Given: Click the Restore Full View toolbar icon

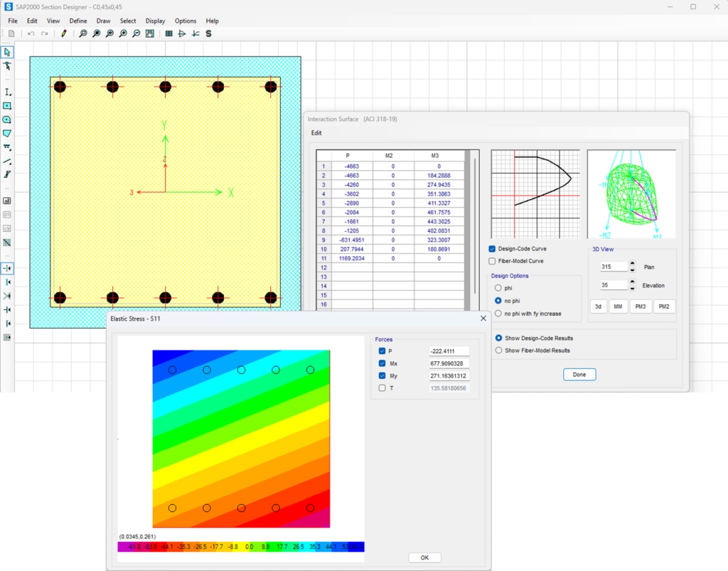Looking at the screenshot, I should [x=96, y=33].
